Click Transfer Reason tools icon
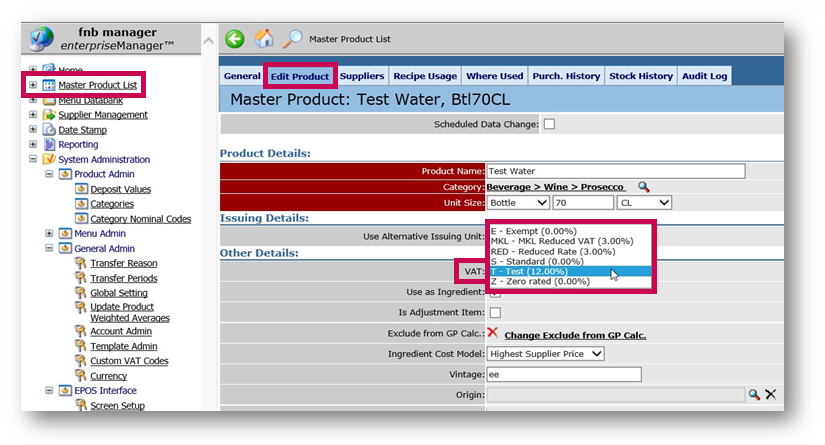This screenshot has height=445, width=825. (x=81, y=262)
